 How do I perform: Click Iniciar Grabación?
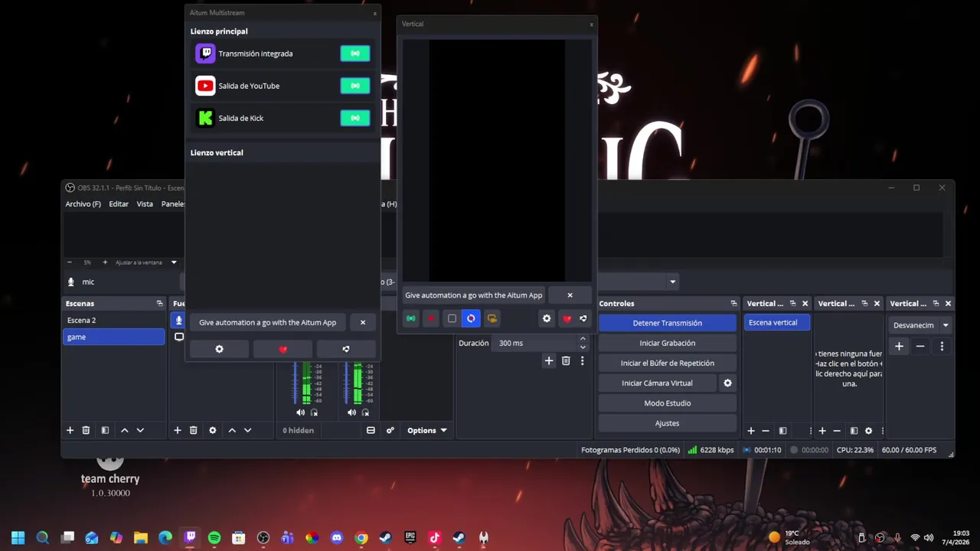[668, 343]
